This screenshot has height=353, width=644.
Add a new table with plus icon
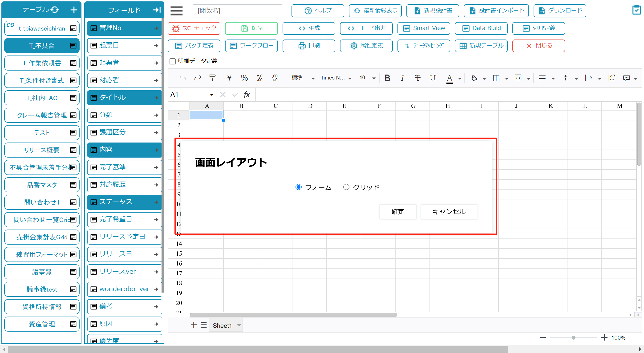74,10
